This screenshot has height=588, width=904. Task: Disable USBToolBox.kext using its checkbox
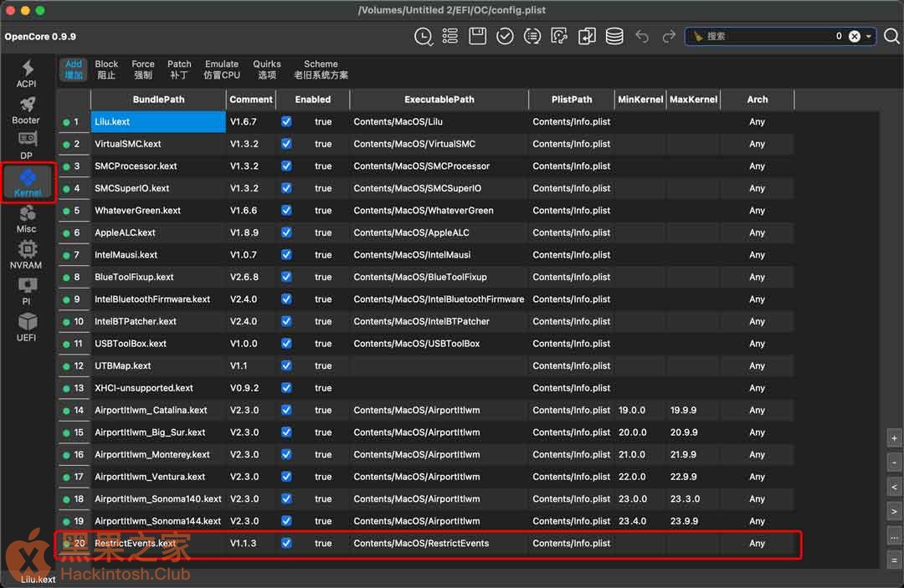coord(286,343)
